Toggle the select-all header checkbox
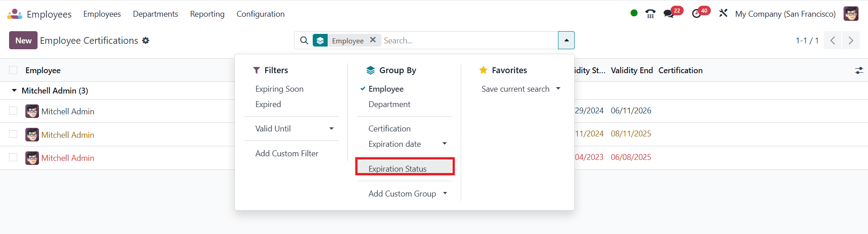The height and width of the screenshot is (234, 868). [x=13, y=70]
